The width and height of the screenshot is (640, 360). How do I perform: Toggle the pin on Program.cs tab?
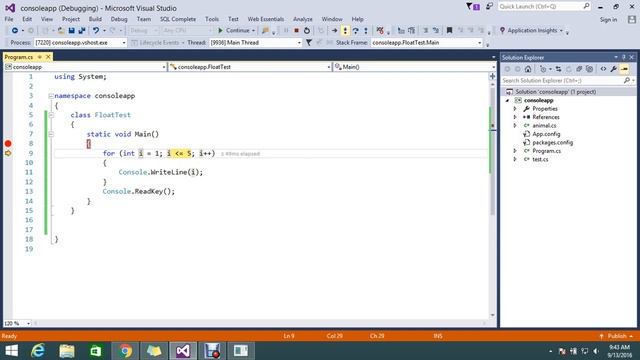40,57
